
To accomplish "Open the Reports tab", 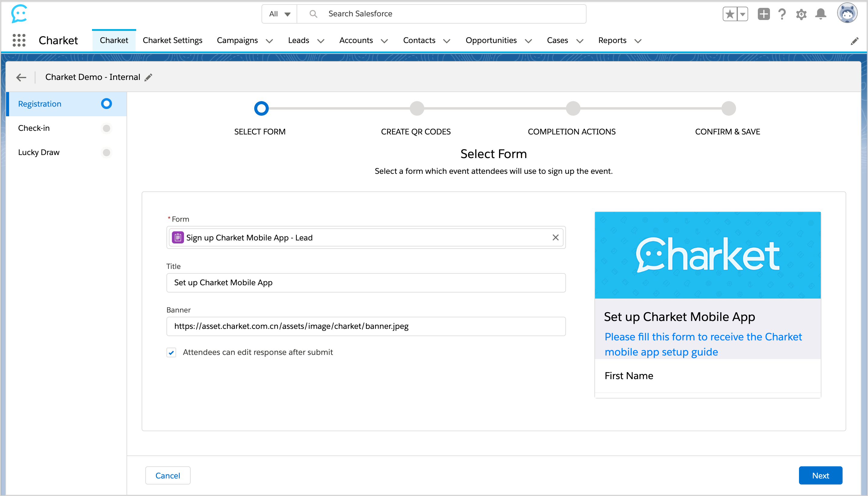I will 612,40.
